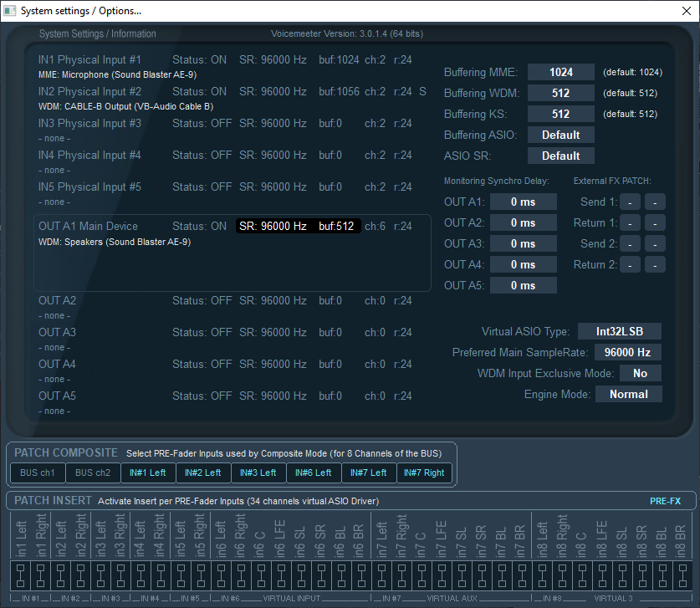Change the Preferred Main SampleRate value

(628, 352)
